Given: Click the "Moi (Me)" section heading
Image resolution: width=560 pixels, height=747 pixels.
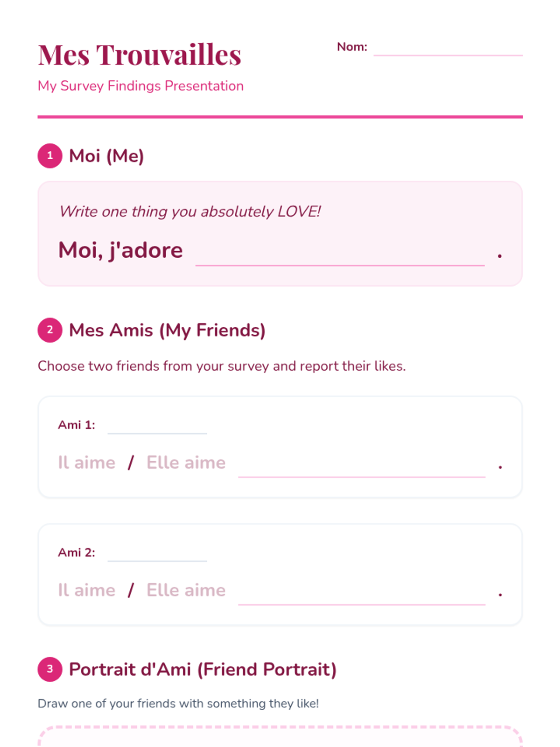Looking at the screenshot, I should 106,156.
